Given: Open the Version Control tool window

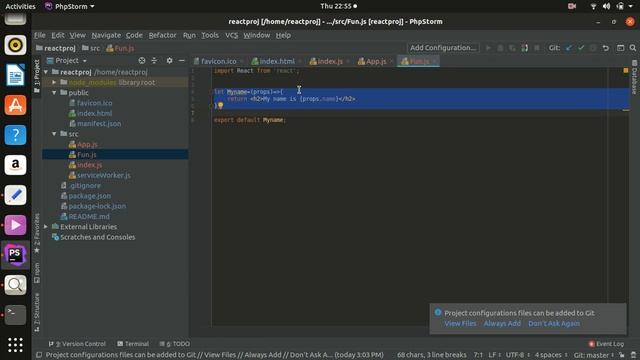Looking at the screenshot, I should 77,344.
